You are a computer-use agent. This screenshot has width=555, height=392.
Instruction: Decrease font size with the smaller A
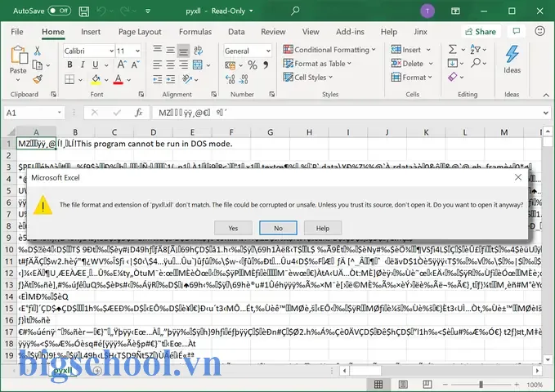pos(136,65)
